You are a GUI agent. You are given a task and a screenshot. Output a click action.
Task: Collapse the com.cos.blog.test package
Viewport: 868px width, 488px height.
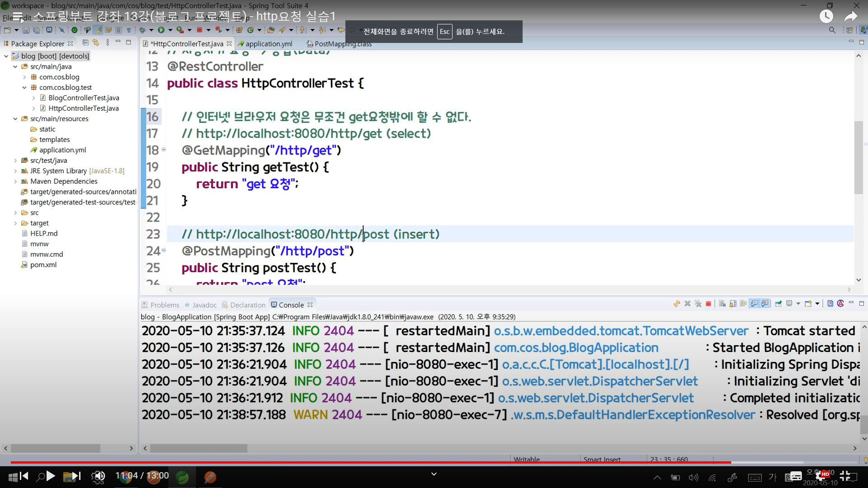pyautogui.click(x=24, y=87)
